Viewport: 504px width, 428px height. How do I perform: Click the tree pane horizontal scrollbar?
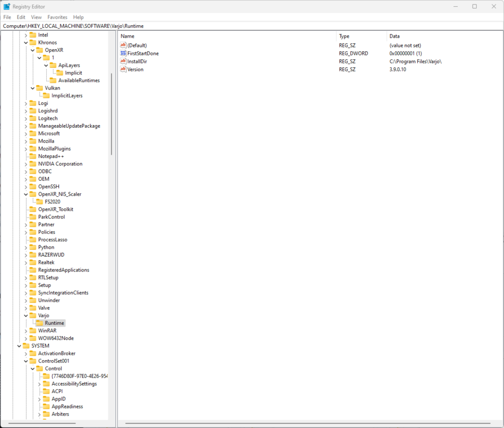pyautogui.click(x=42, y=423)
